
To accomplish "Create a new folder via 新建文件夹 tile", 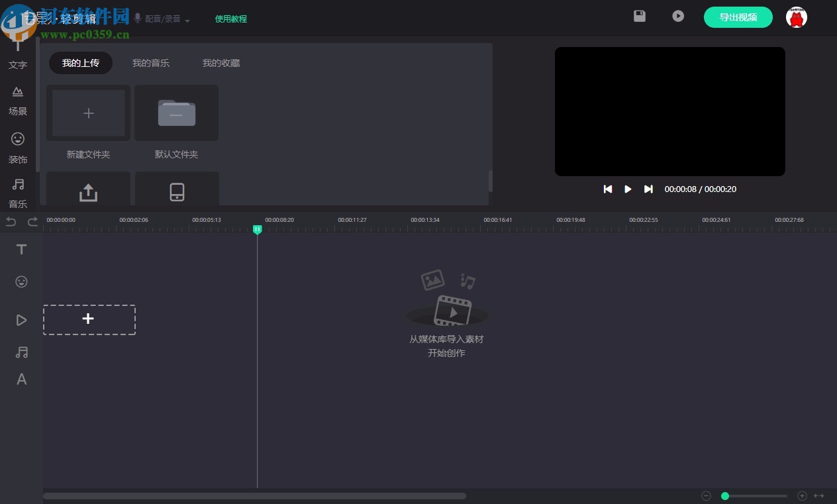I will click(88, 113).
